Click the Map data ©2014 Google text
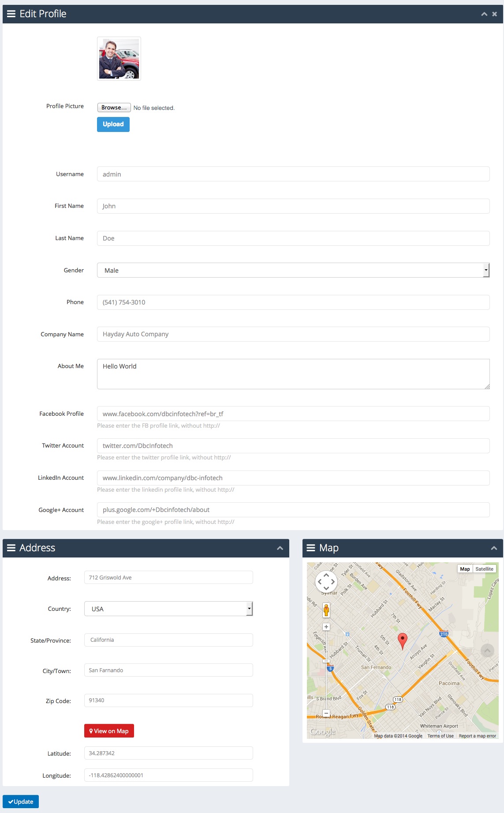The width and height of the screenshot is (504, 813). [398, 736]
